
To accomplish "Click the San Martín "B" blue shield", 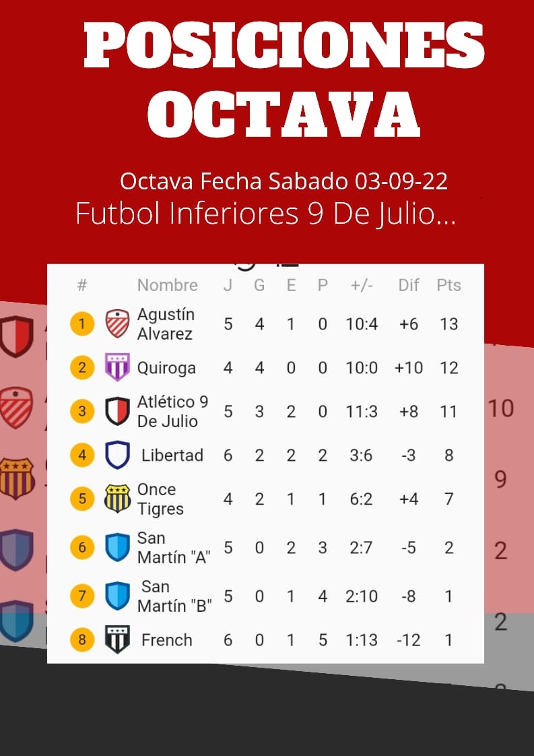I will pos(118,596).
